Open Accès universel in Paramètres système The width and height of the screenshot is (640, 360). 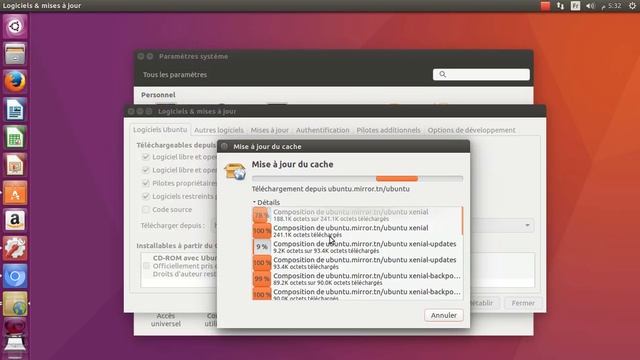point(166,320)
